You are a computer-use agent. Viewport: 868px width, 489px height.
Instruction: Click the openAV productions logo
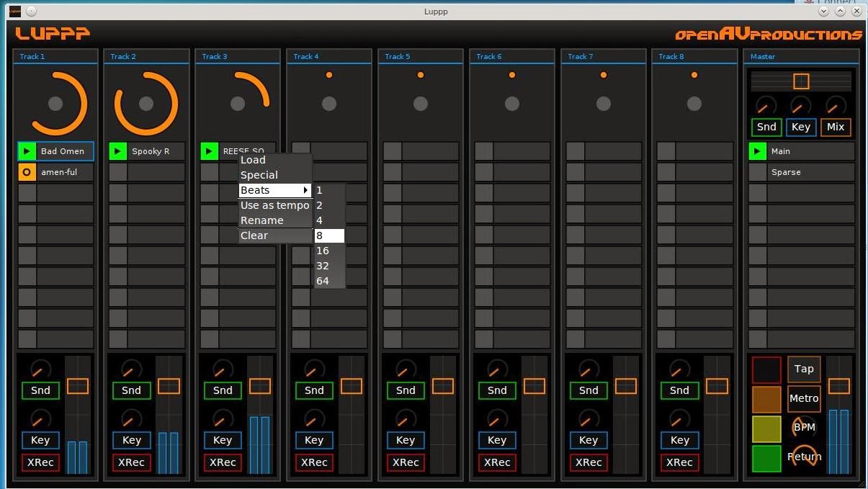tap(769, 34)
